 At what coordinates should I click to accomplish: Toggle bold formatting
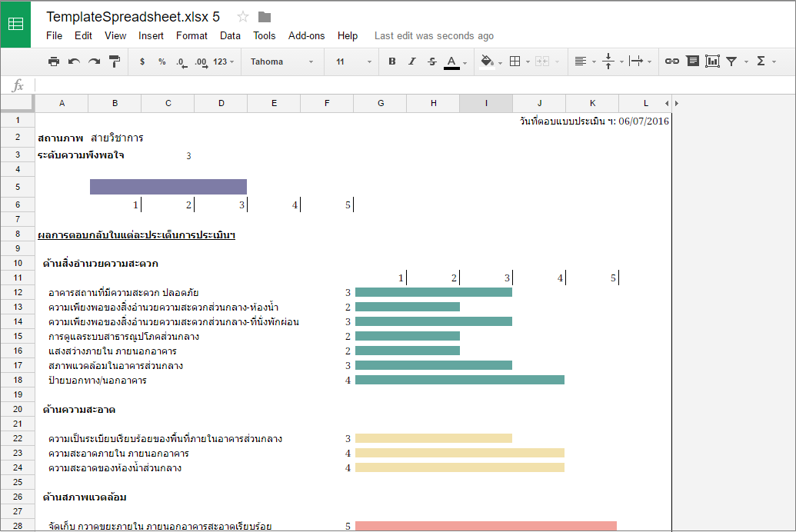click(x=392, y=61)
